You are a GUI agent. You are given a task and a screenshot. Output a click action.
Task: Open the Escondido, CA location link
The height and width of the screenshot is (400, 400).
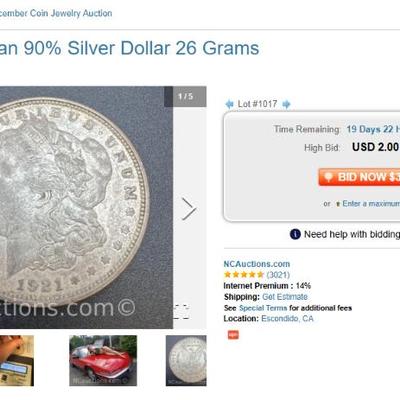point(287,319)
